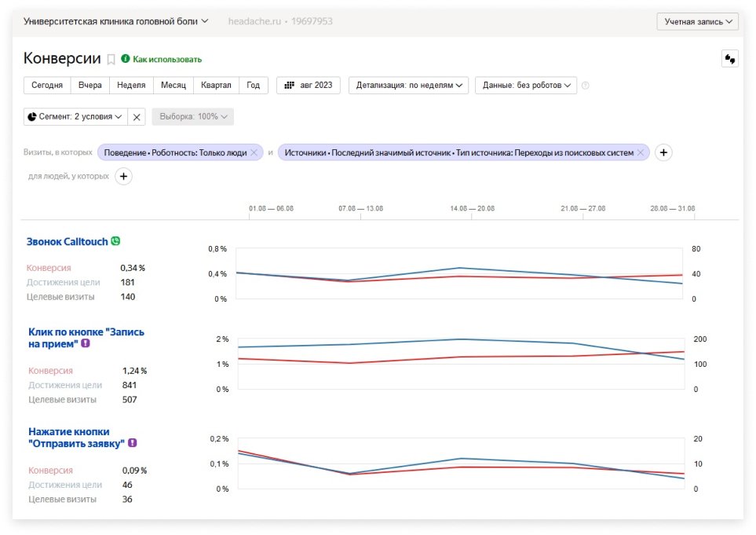This screenshot has height=535, width=756.
Task: Remove segment with the X button
Action: point(137,117)
